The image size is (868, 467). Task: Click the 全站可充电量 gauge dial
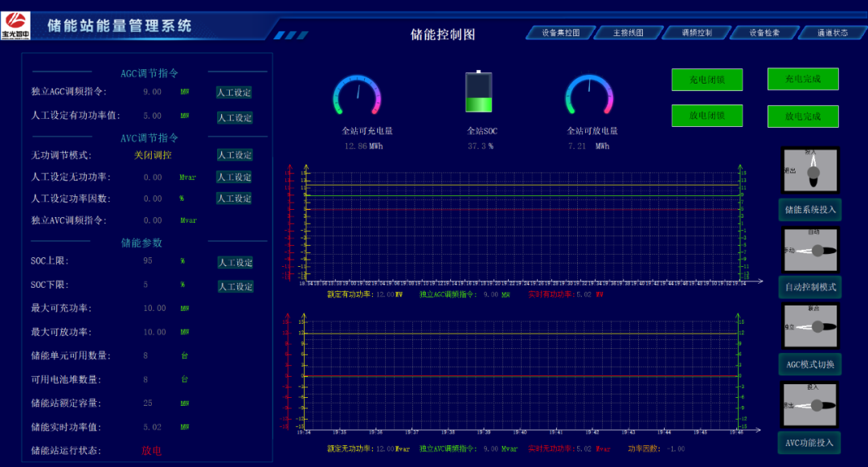pyautogui.click(x=357, y=95)
